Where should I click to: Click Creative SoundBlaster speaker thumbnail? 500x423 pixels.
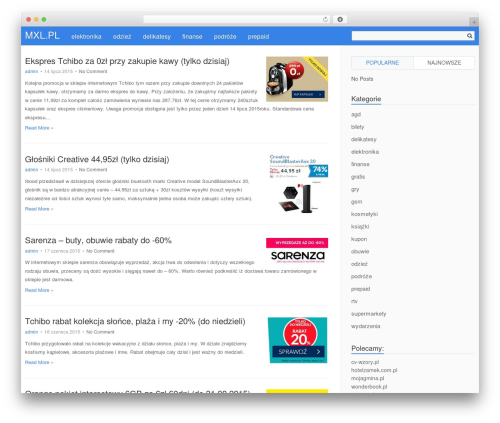pyautogui.click(x=298, y=184)
